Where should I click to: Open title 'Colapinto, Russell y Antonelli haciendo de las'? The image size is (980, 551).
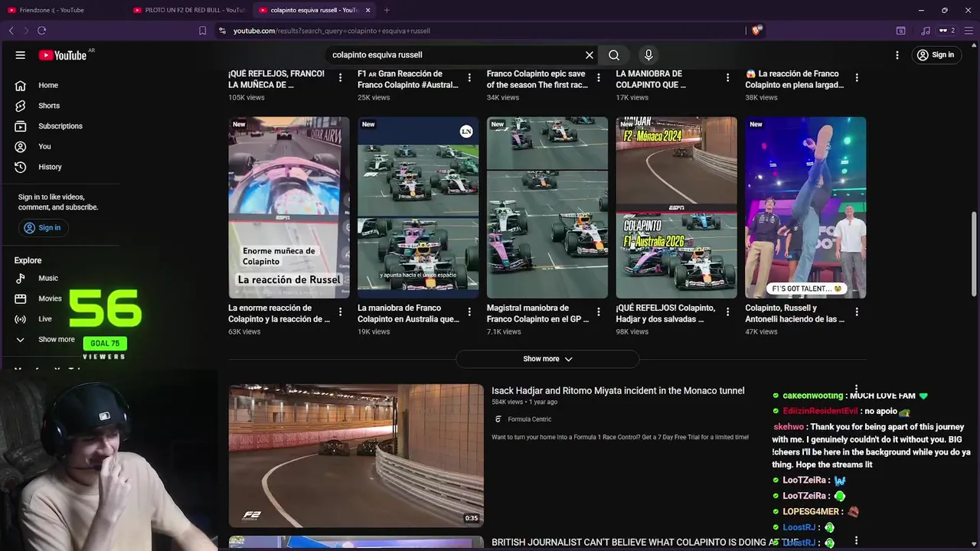pos(795,314)
